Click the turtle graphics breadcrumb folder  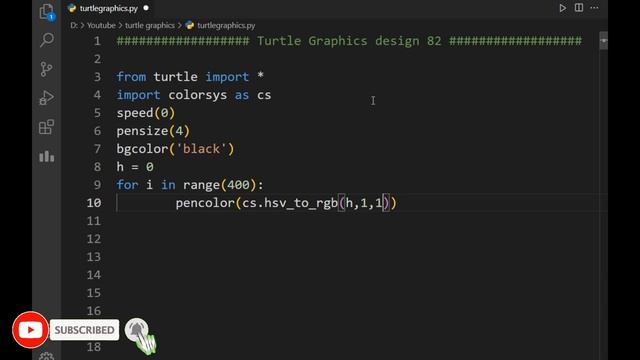[x=150, y=25]
